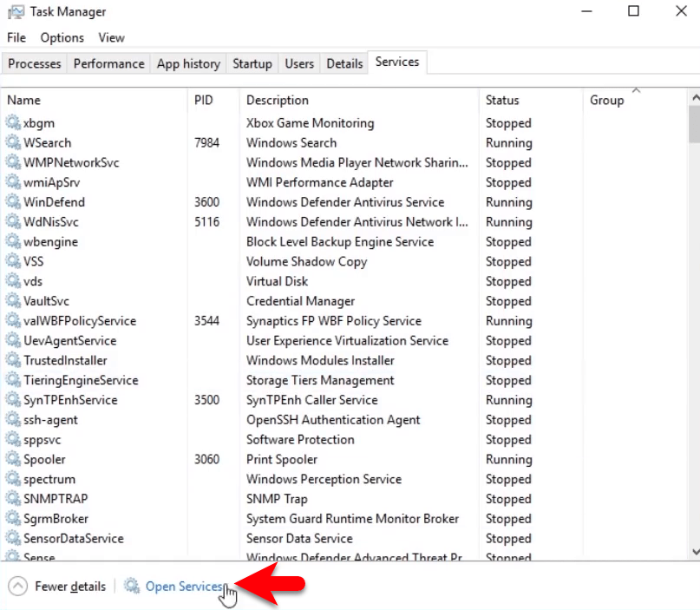Viewport: 700px width, 610px height.
Task: Switch to the Processes tab
Action: (35, 64)
